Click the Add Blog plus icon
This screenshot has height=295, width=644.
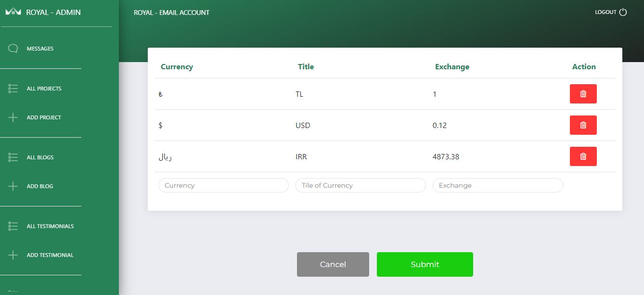13,186
